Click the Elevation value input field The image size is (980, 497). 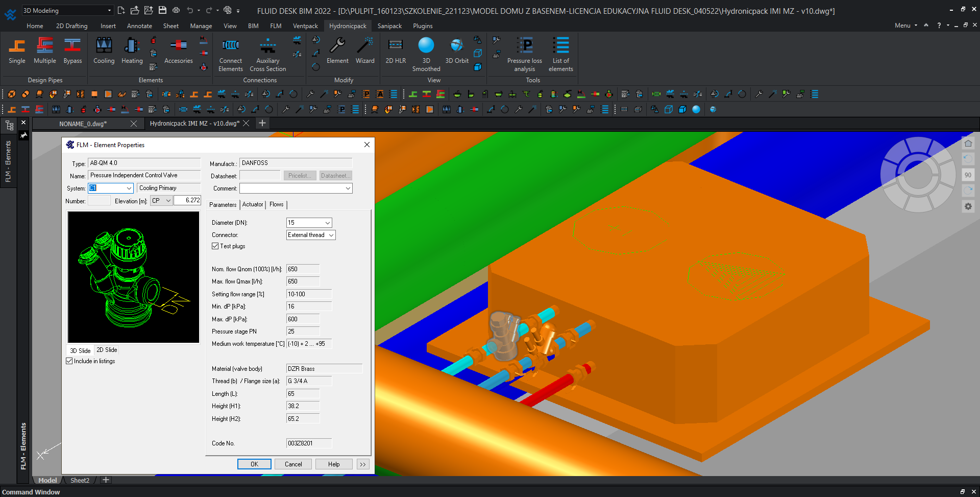pyautogui.click(x=187, y=201)
